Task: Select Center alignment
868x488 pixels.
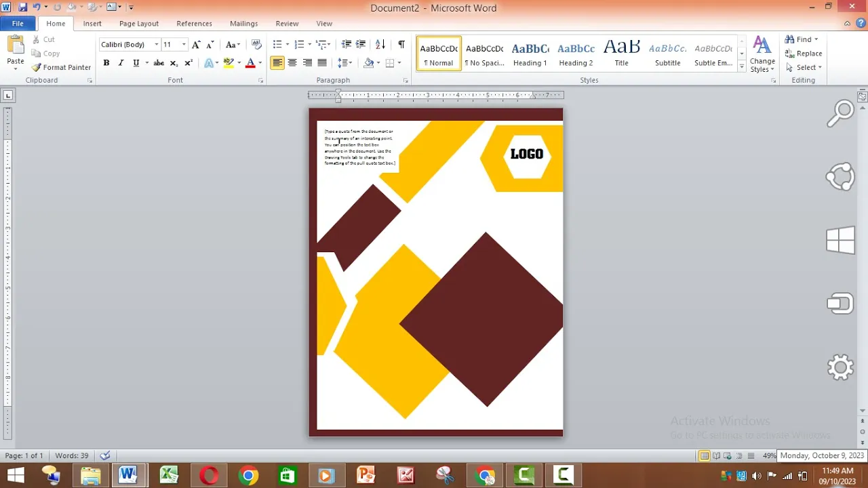Action: (292, 63)
